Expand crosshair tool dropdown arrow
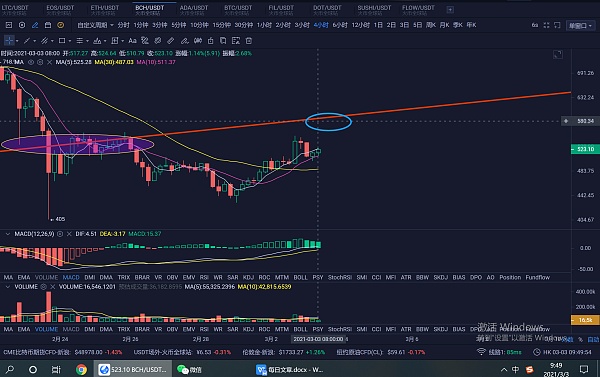Viewport: 600px width, 377px height. pyautogui.click(x=17, y=41)
